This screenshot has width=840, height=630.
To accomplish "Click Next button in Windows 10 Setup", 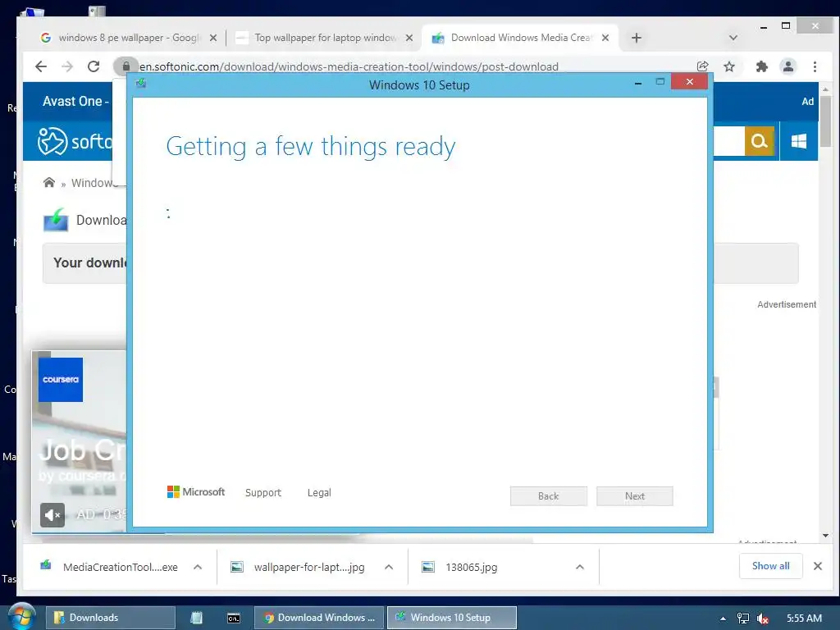I will tap(635, 496).
